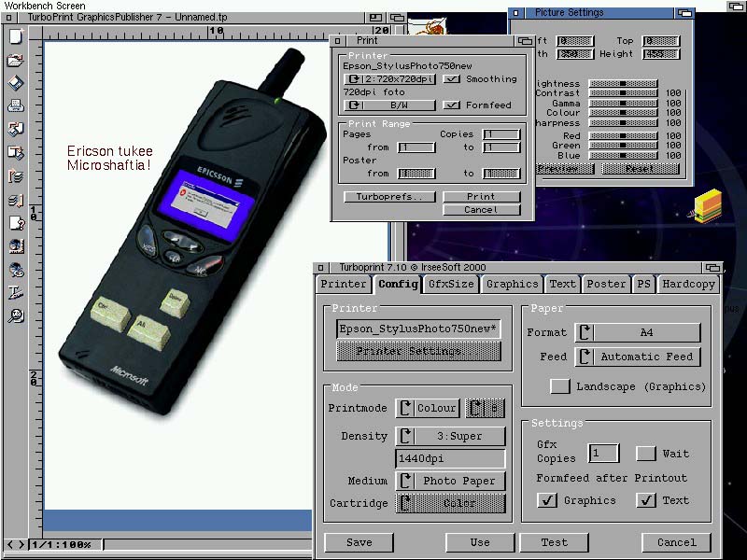Select the magnifier zoom tool
The height and width of the screenshot is (560, 747).
tap(16, 315)
